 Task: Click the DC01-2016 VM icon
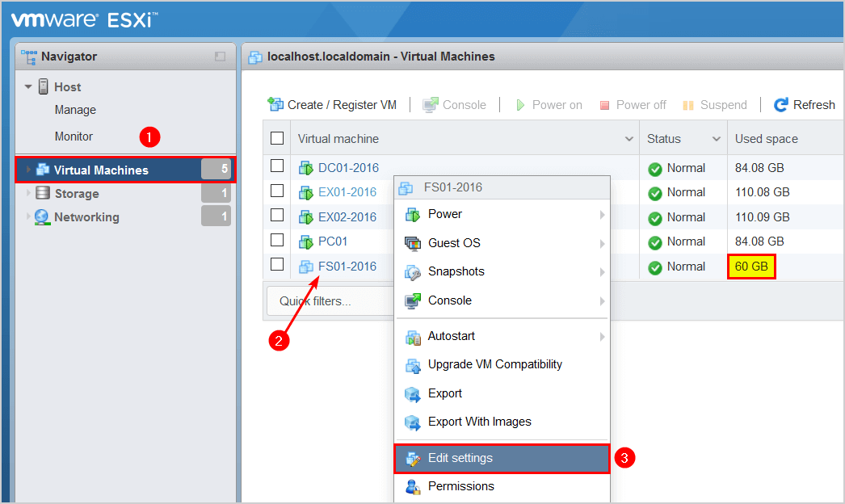tap(306, 168)
